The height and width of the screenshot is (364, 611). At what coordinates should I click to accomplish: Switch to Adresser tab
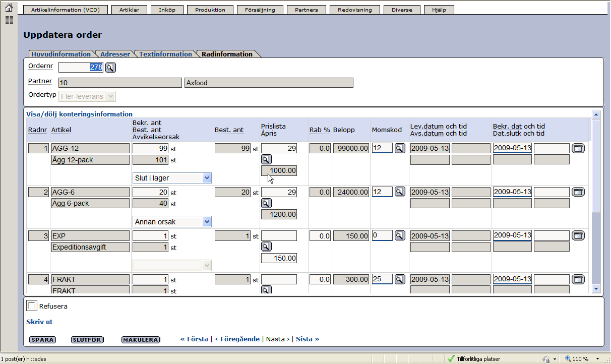tap(115, 54)
